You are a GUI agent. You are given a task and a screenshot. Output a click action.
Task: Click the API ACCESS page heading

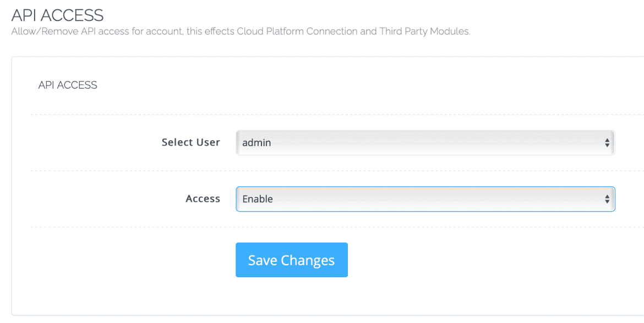point(57,15)
